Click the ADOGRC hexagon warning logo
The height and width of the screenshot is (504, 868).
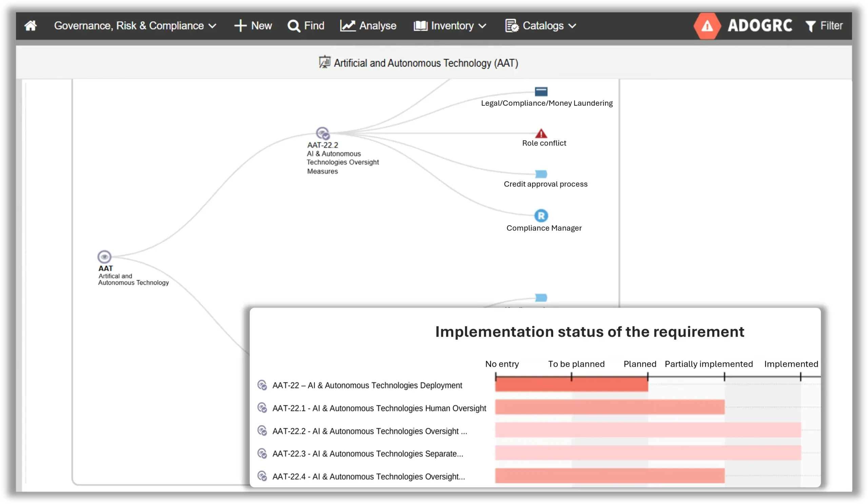coord(707,26)
